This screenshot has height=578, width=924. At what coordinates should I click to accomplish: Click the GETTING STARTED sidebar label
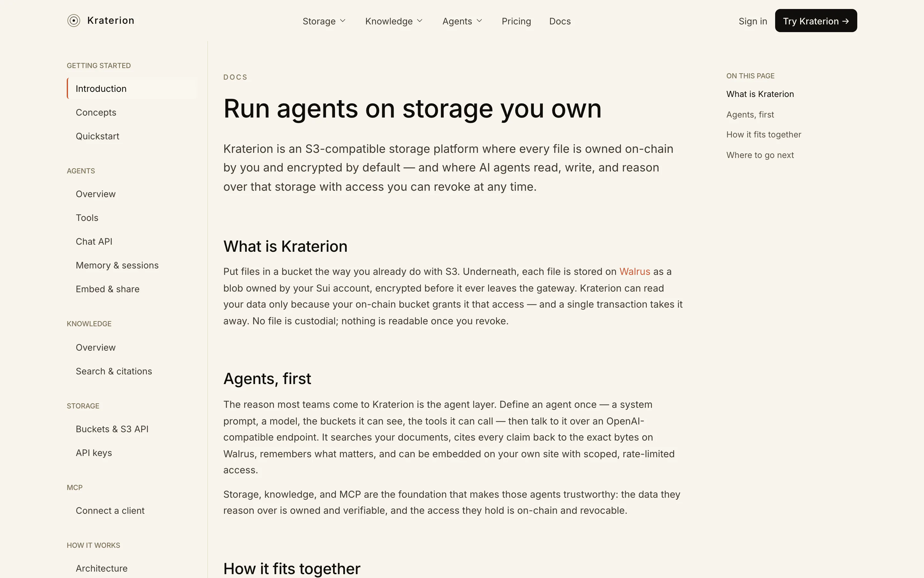(98, 66)
